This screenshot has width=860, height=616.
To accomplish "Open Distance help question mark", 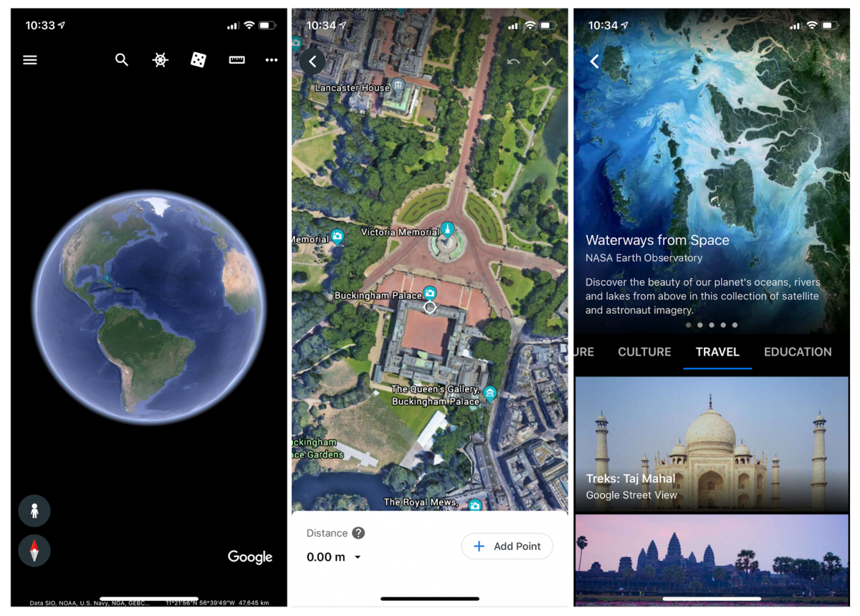I will click(x=358, y=533).
